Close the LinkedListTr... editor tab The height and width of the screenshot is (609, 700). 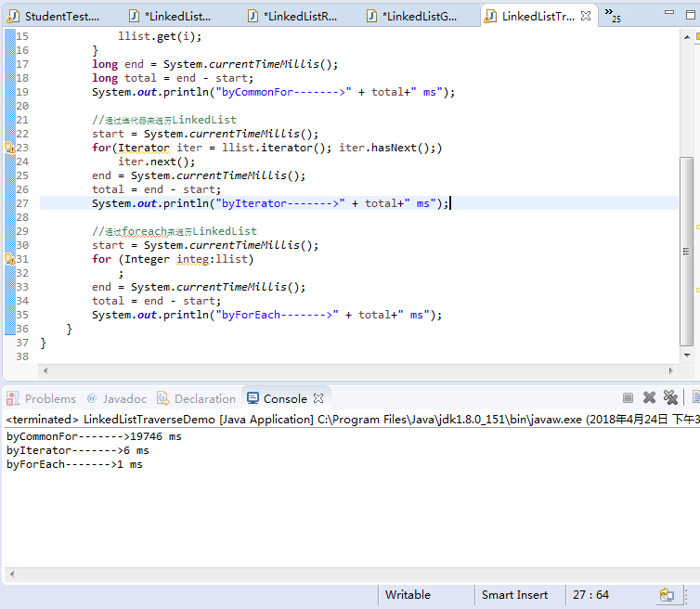(586, 16)
